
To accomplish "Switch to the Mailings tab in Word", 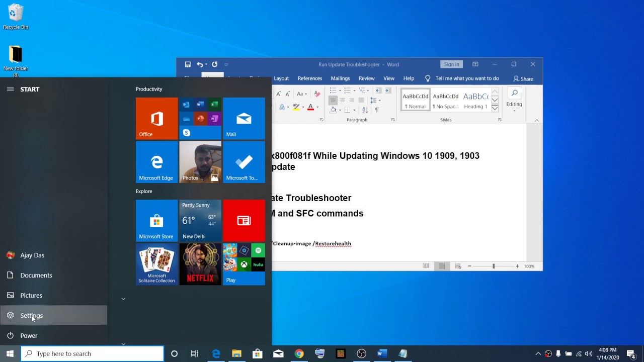I will pyautogui.click(x=340, y=78).
